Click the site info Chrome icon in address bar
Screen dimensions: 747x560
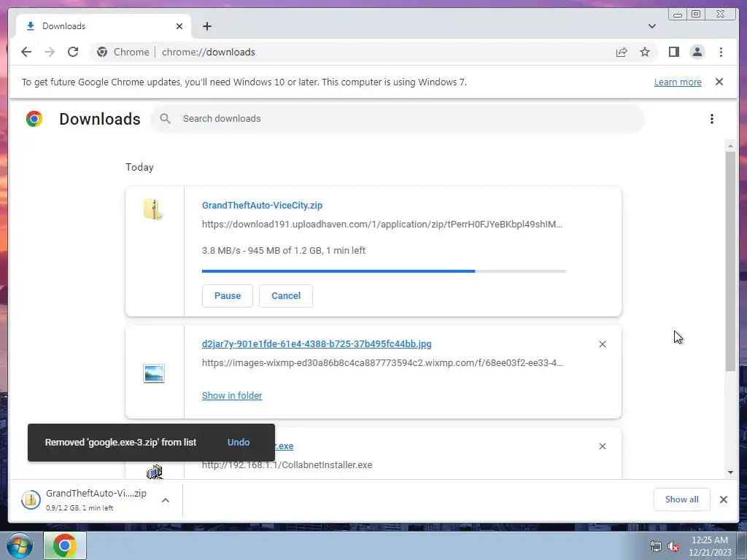click(x=102, y=52)
